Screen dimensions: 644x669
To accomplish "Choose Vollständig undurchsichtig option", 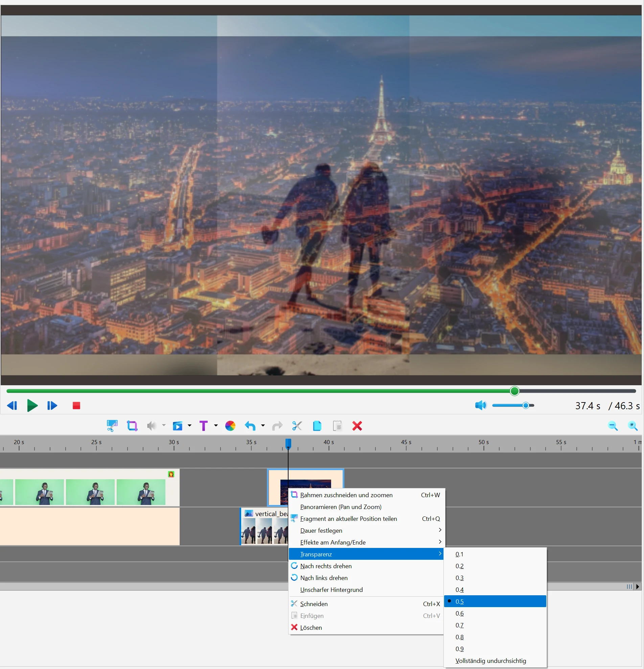I will (495, 661).
